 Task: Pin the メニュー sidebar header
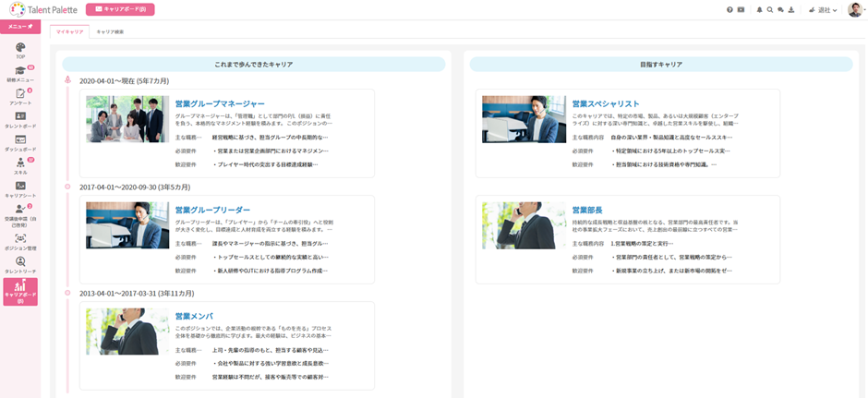click(19, 27)
